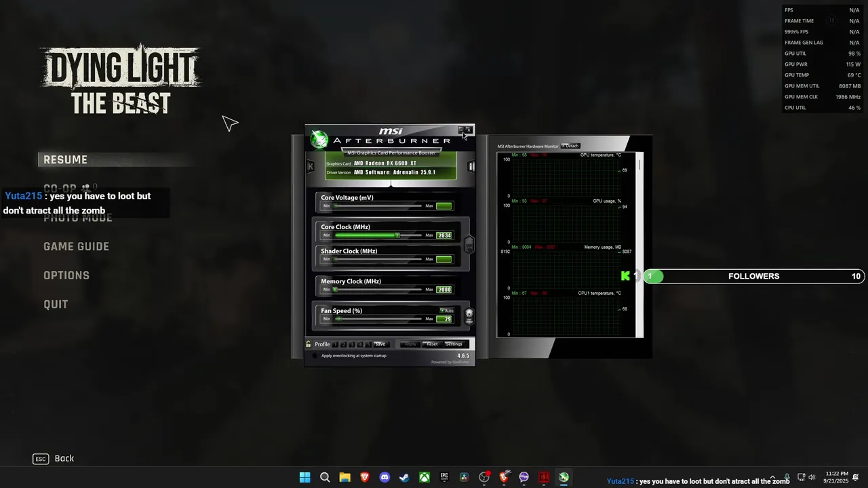The height and width of the screenshot is (488, 868).
Task: Expand the system tray hidden icons chevron
Action: (x=772, y=477)
